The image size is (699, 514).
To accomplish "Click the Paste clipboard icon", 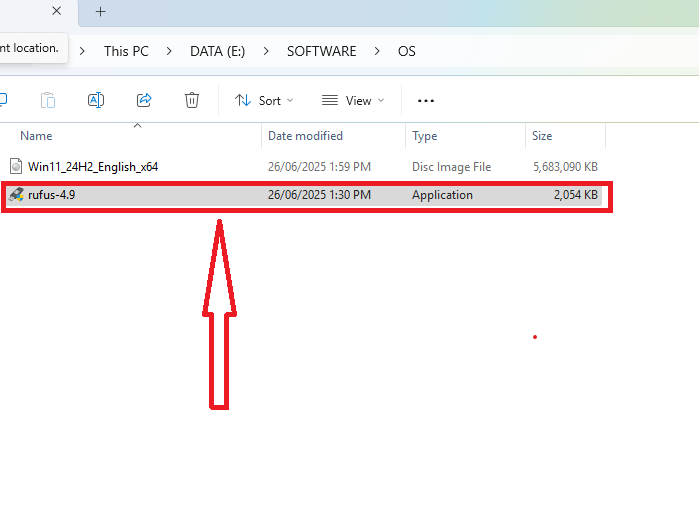I will (x=48, y=100).
